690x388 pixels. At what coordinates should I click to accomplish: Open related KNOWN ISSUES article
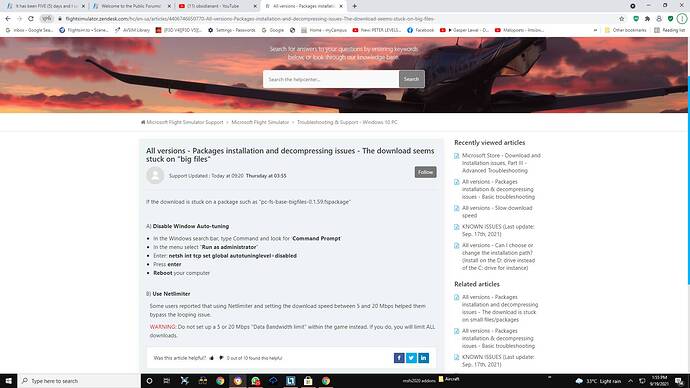(x=498, y=360)
